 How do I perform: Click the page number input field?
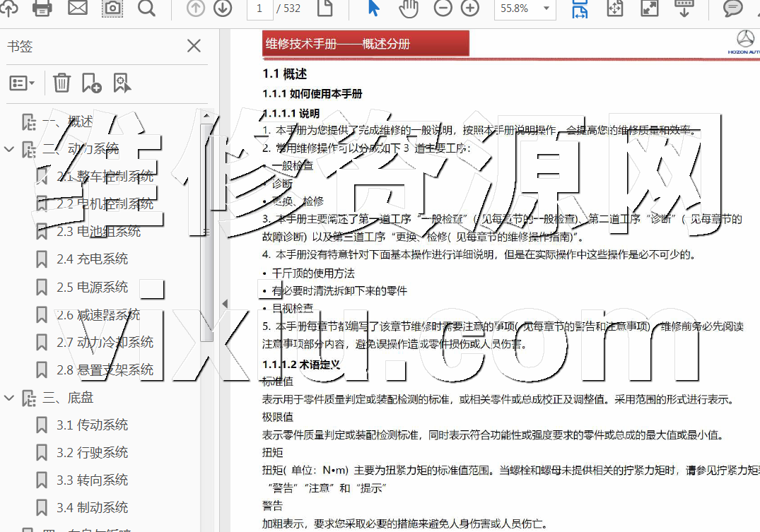tap(259, 8)
